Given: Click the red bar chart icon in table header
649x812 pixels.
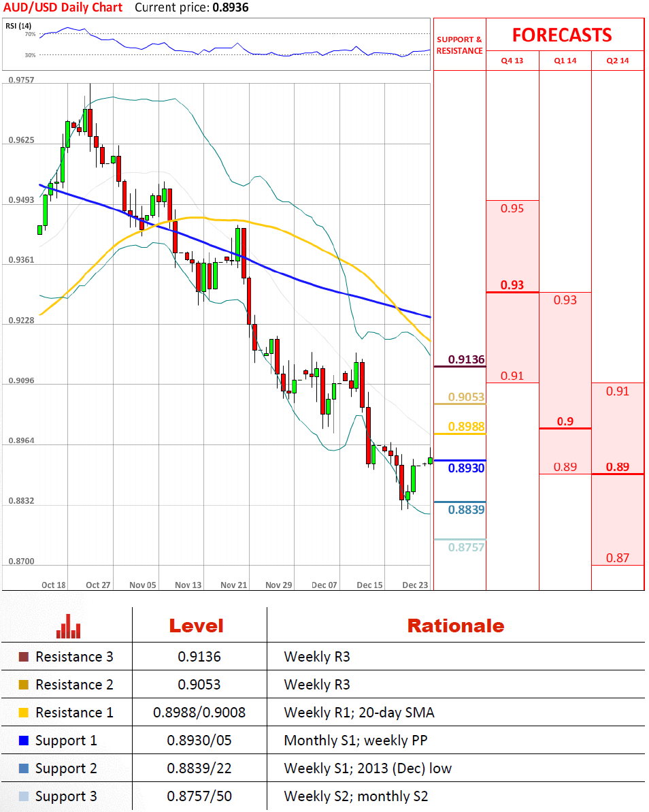Looking at the screenshot, I should (68, 626).
